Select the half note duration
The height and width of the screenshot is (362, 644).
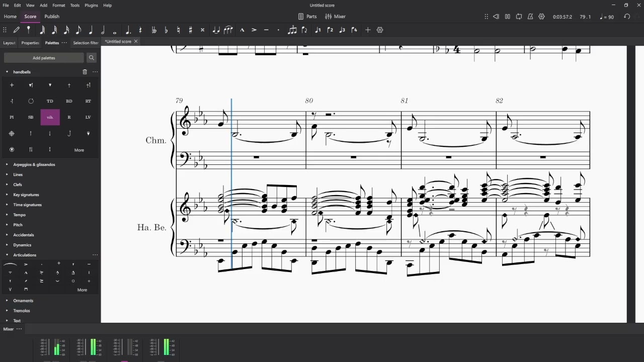click(x=103, y=30)
